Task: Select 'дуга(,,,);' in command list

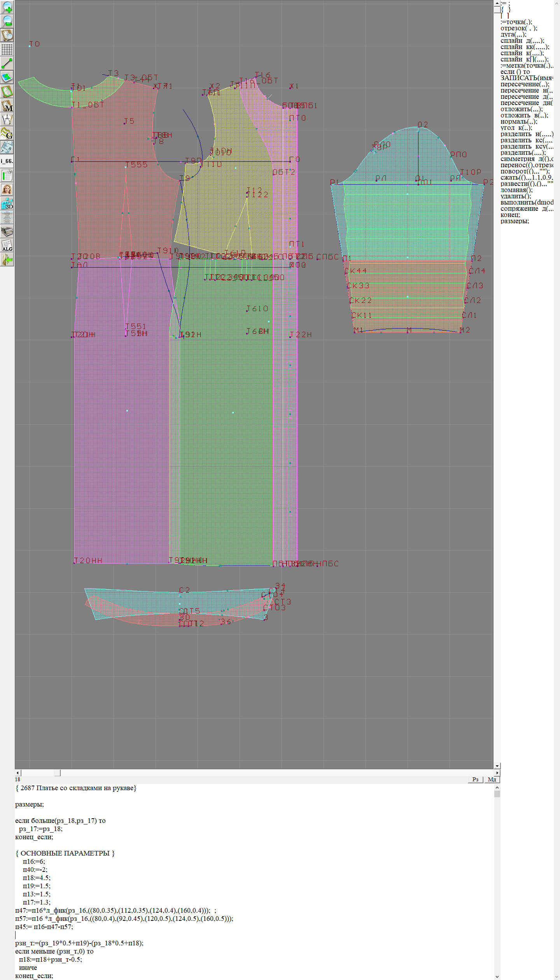Action: 513,35
